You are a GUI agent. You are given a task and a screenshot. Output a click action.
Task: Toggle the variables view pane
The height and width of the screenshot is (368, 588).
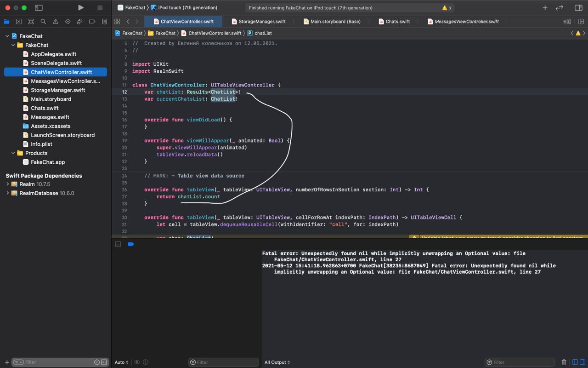pos(575,362)
